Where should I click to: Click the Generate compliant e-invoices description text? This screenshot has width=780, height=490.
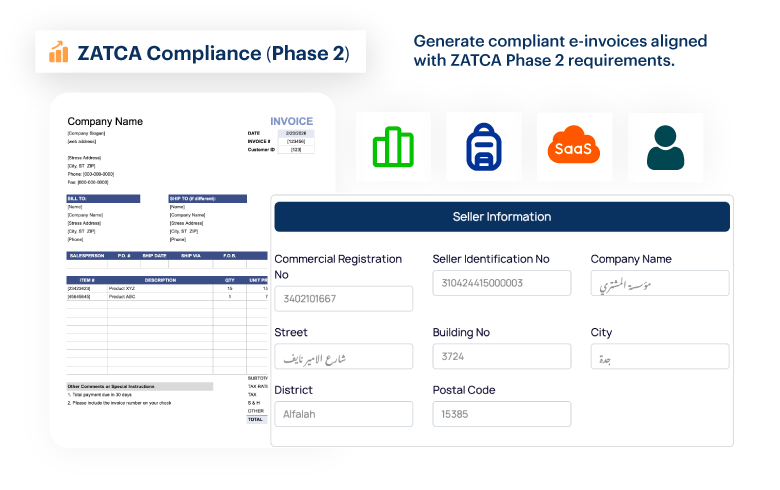pos(560,50)
